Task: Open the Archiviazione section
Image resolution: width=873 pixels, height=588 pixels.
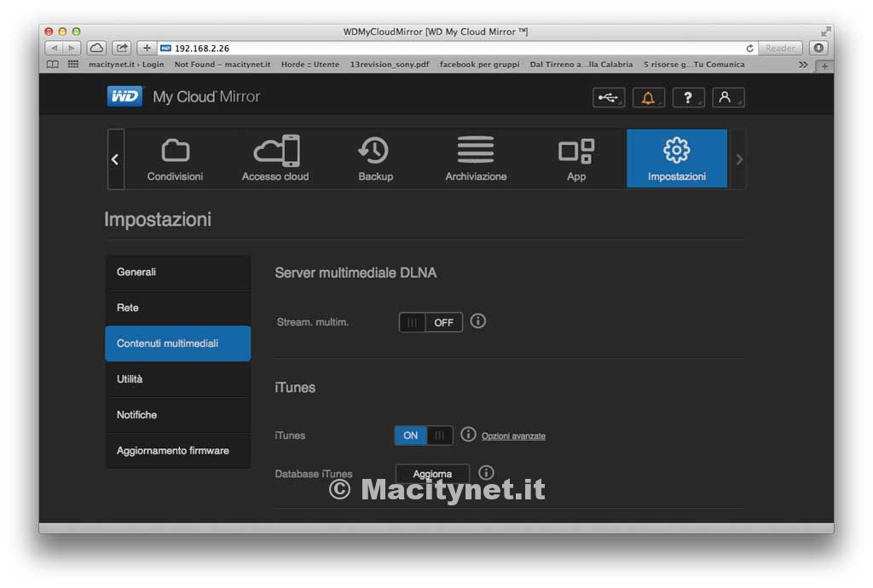Action: coord(476,159)
